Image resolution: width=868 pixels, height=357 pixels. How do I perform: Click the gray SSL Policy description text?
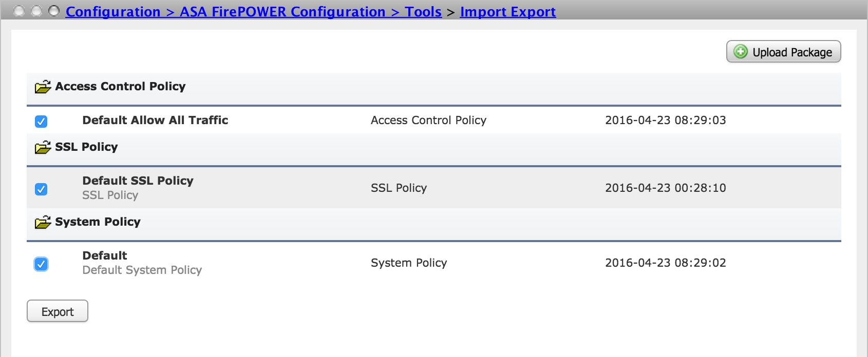pos(110,195)
